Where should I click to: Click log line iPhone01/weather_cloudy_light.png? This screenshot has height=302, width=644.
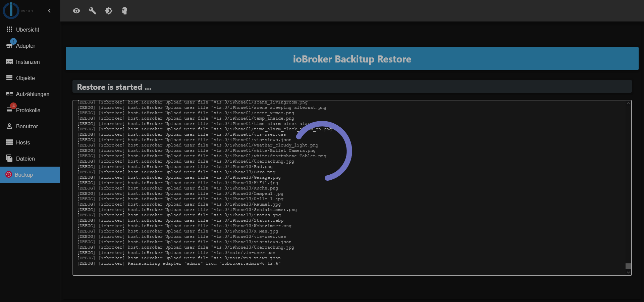[198, 145]
